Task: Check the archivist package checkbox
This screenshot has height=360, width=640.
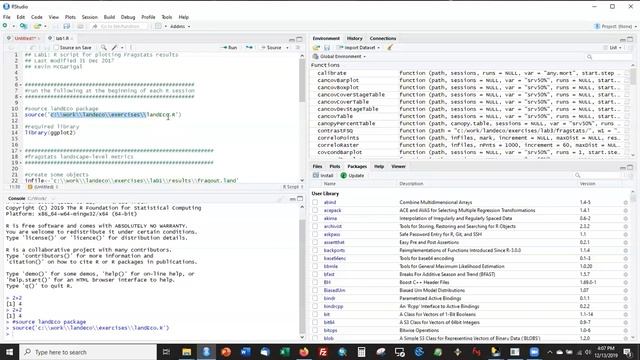Action: 315,227
